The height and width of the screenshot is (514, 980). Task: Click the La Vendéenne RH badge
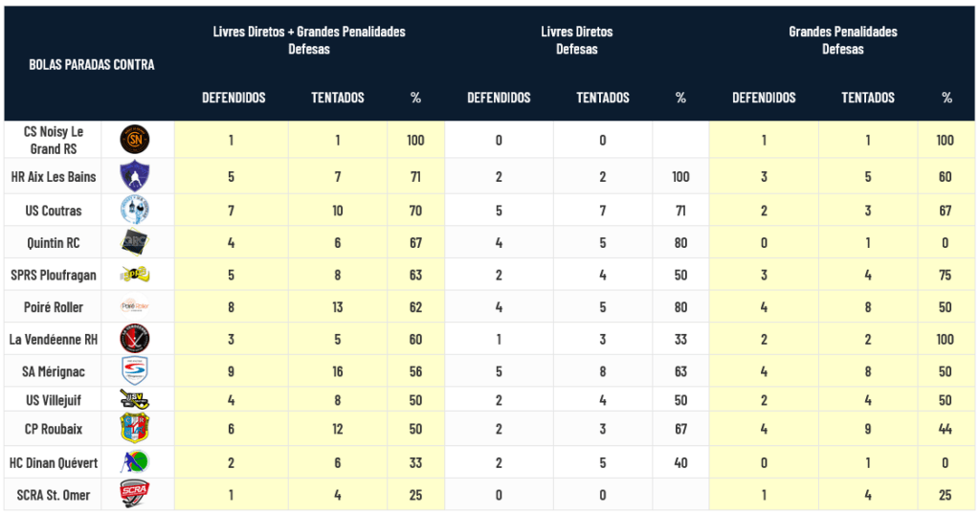coord(134,339)
